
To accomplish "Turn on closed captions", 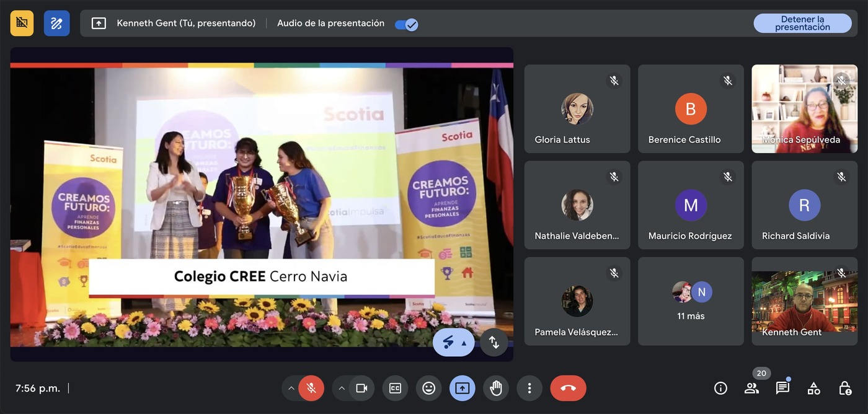I will 395,388.
